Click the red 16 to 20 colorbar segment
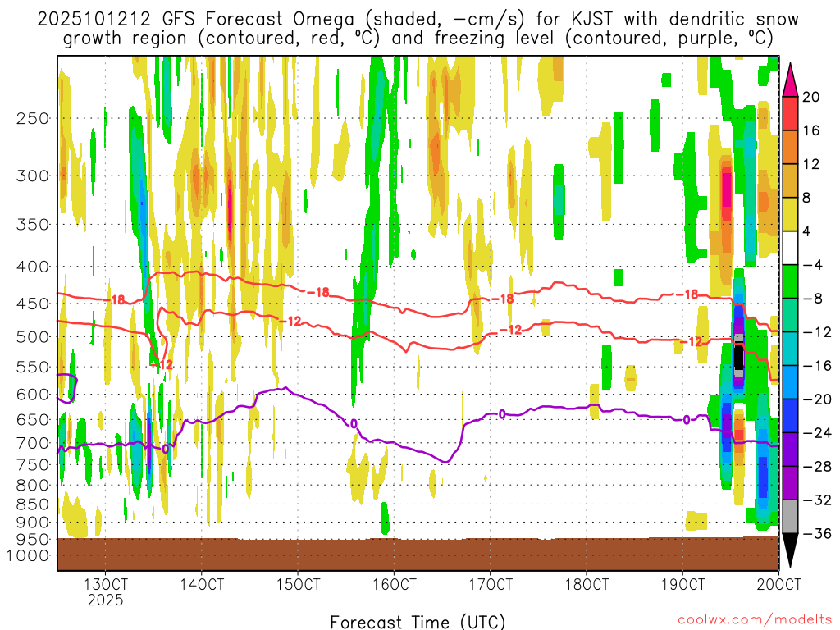This screenshot has width=840, height=630. 790,113
